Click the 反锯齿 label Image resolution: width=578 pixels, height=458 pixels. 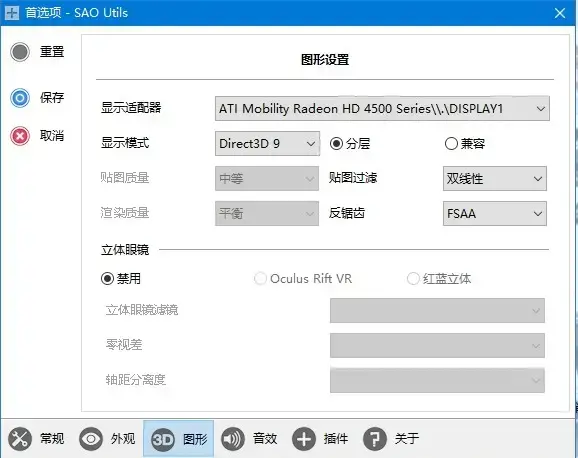point(347,213)
